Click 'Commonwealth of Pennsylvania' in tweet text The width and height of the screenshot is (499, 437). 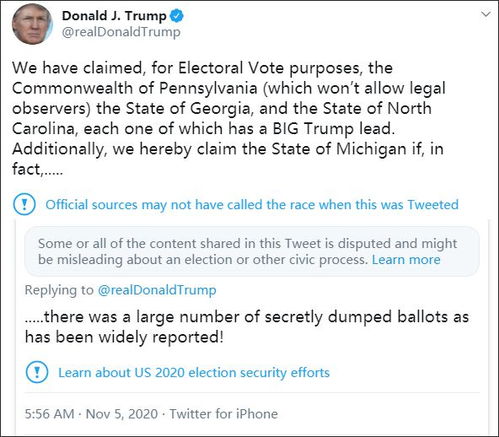click(135, 88)
